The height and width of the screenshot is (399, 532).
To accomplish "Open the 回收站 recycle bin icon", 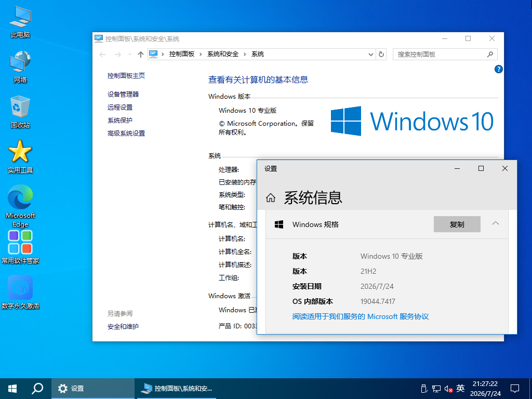I will click(x=20, y=112).
